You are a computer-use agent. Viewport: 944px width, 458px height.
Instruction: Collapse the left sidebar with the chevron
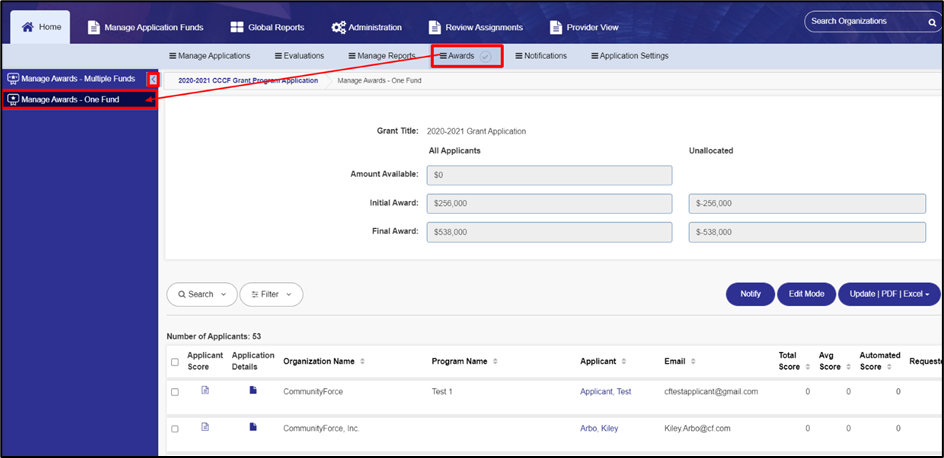pos(153,79)
